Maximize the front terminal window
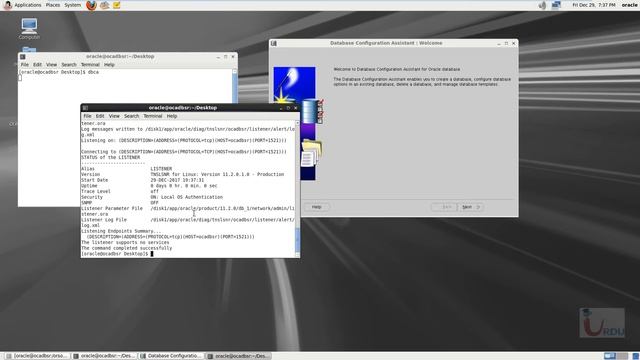The height and width of the screenshot is (360, 640). coord(288,108)
